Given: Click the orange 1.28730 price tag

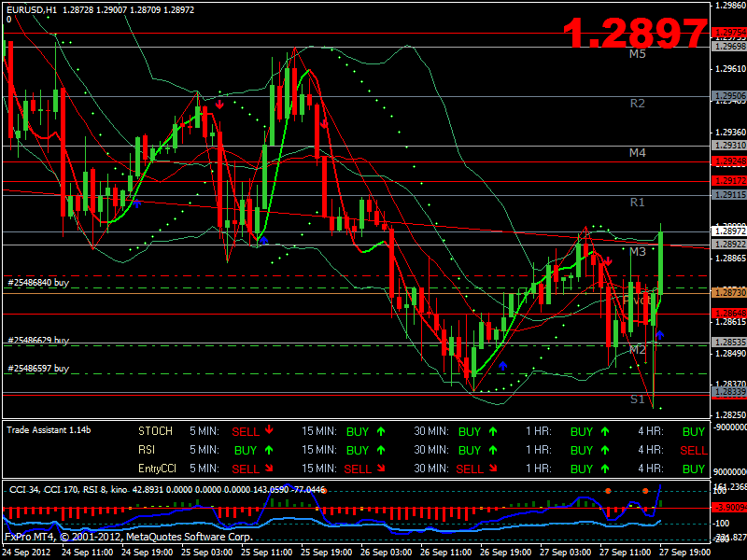Looking at the screenshot, I should 729,293.
